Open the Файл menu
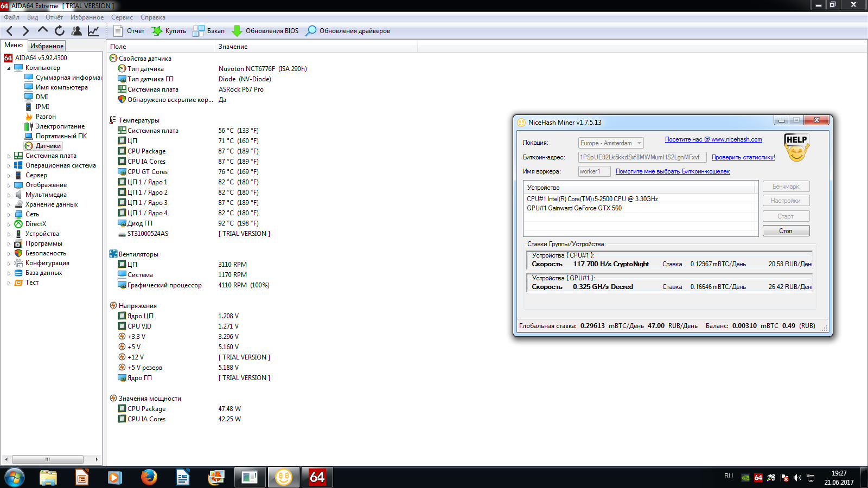This screenshot has height=488, width=868. pos(11,17)
